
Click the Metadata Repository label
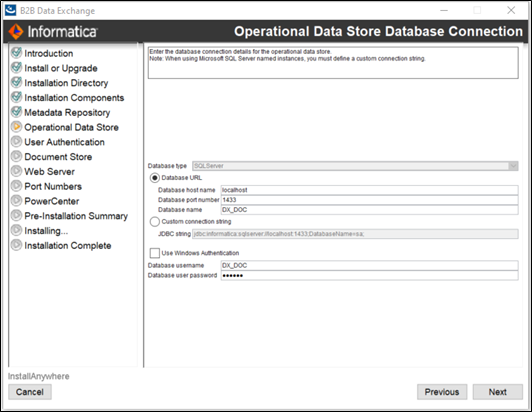tap(67, 112)
